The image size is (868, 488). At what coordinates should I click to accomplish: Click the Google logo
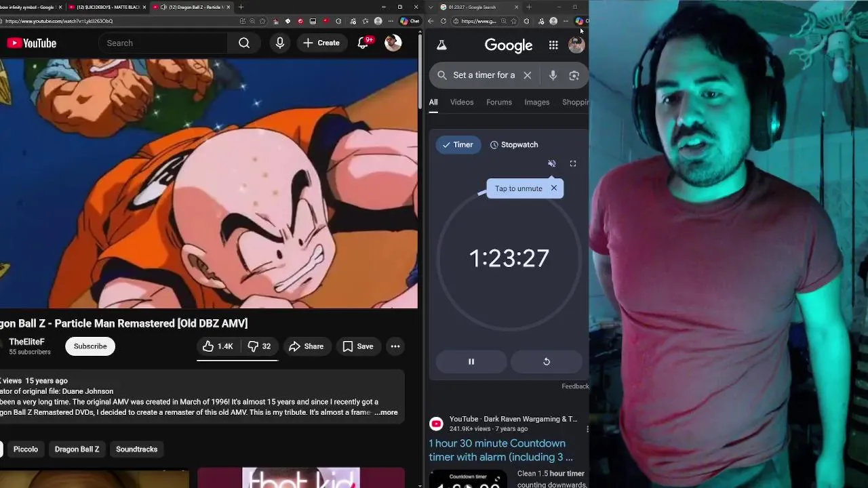(x=509, y=45)
